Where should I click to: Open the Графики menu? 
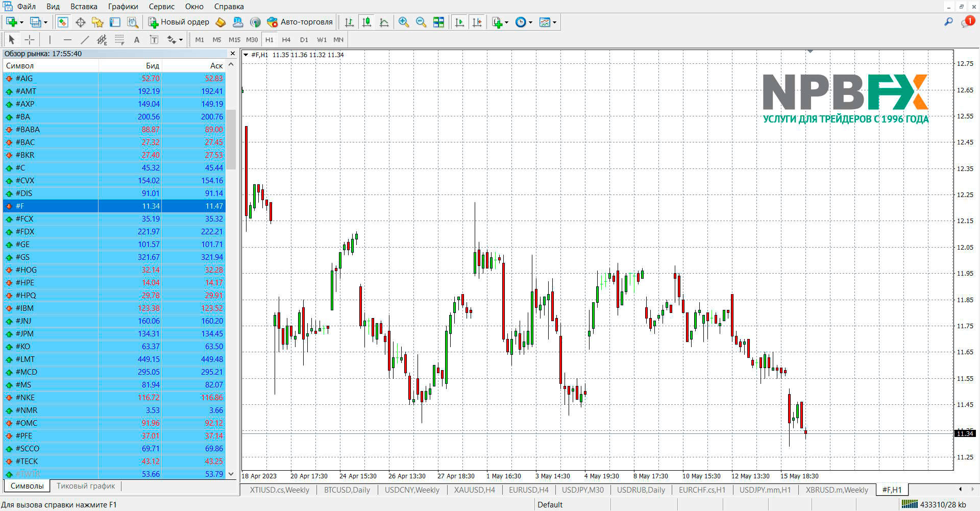(x=123, y=7)
